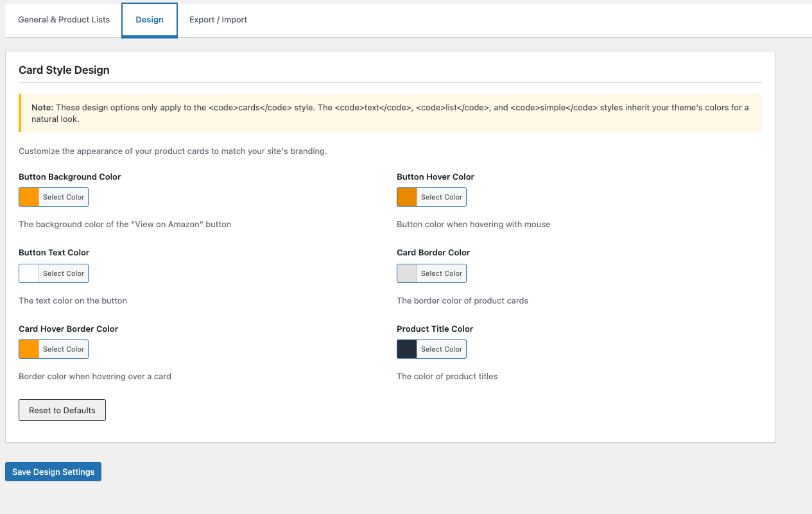Open Select Color for Button Text Color
This screenshot has height=514, width=812.
tap(64, 273)
